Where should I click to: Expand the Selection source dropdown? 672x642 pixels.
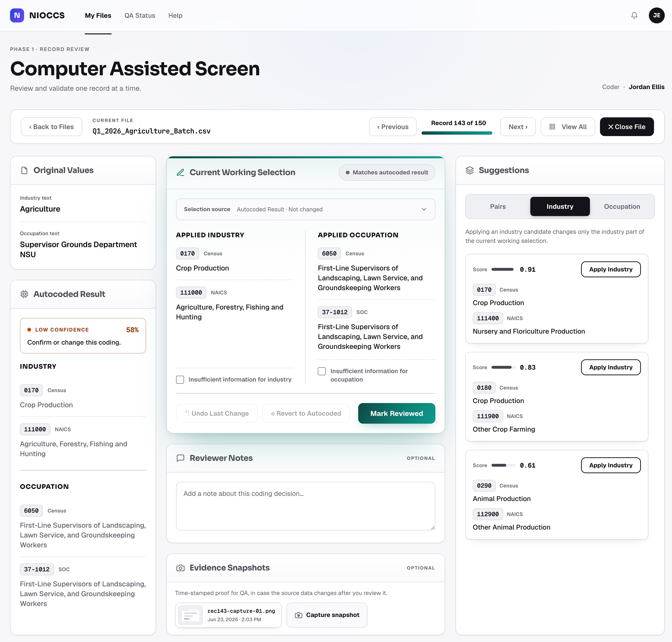pyautogui.click(x=305, y=209)
